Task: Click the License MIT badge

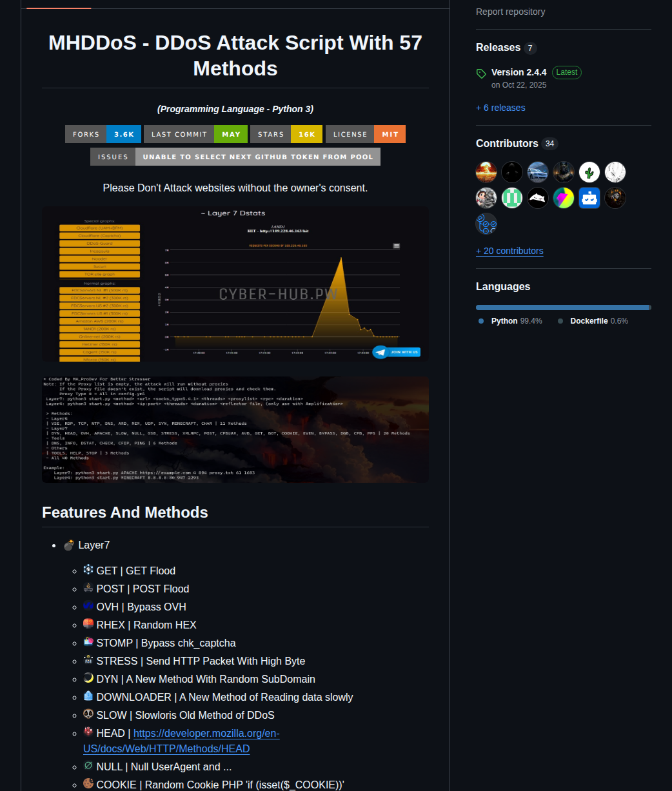Action: [x=366, y=134]
